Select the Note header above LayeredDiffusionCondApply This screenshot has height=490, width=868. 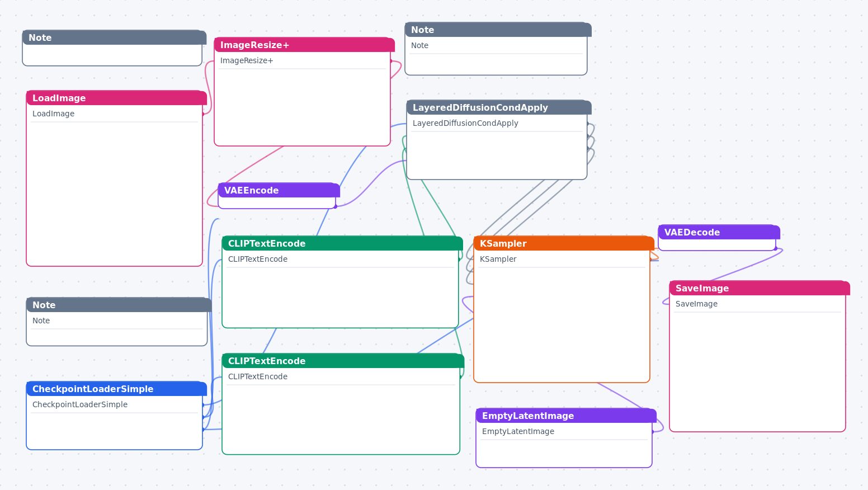coord(498,30)
